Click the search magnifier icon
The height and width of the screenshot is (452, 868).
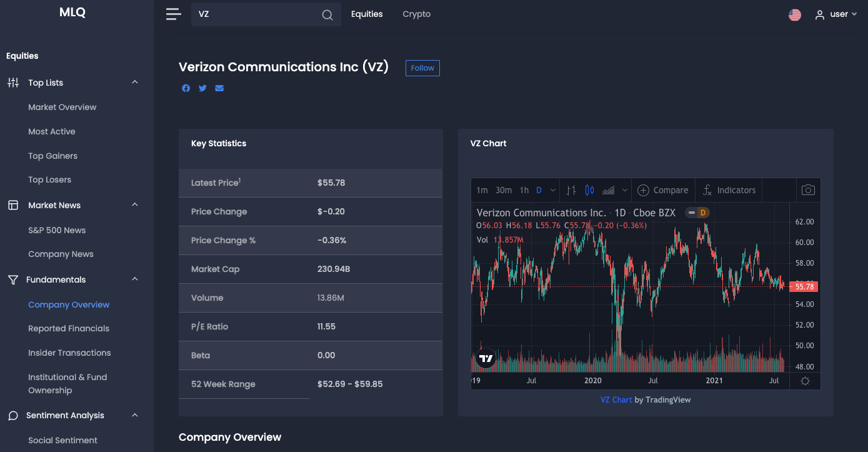coord(327,15)
